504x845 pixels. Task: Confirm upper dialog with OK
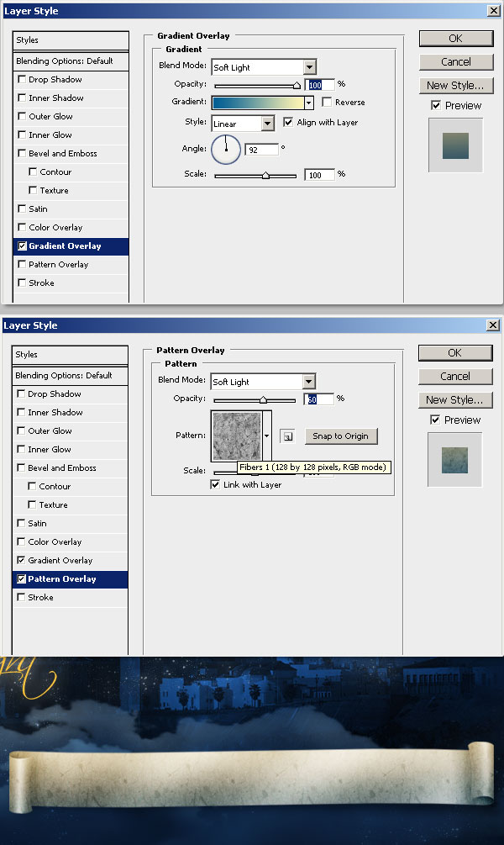456,39
